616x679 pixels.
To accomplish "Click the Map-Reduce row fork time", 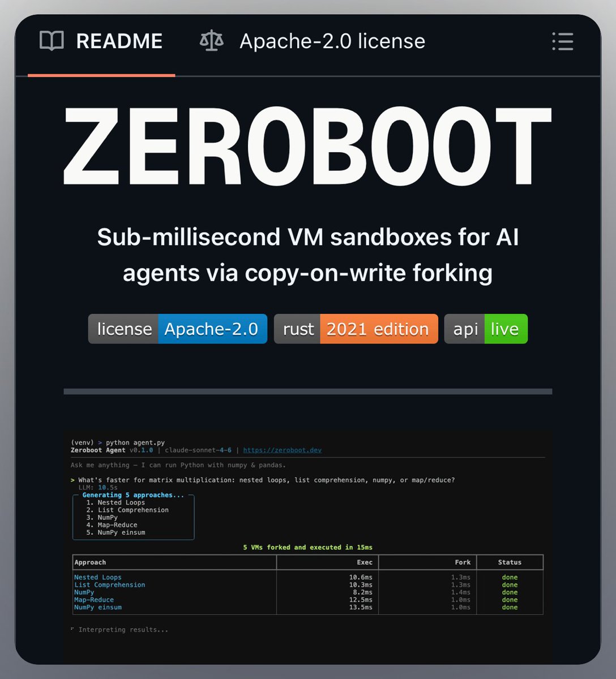I will point(461,600).
